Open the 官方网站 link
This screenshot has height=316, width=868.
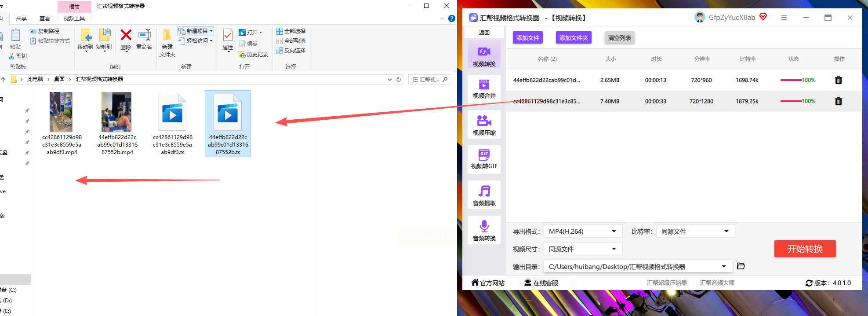(x=488, y=283)
